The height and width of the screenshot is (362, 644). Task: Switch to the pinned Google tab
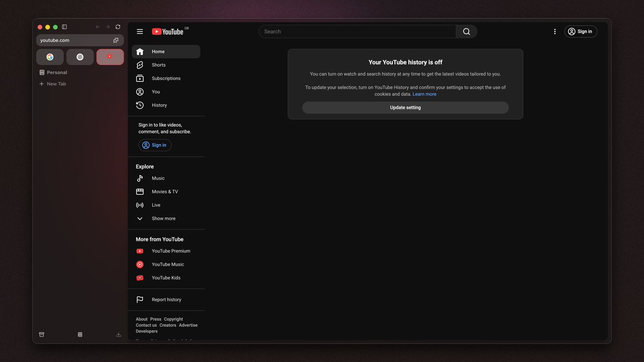click(x=50, y=57)
